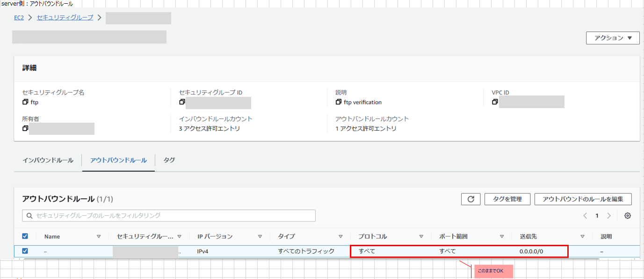Open the Name column filter dropdown
The image size is (644, 279).
[x=99, y=236]
